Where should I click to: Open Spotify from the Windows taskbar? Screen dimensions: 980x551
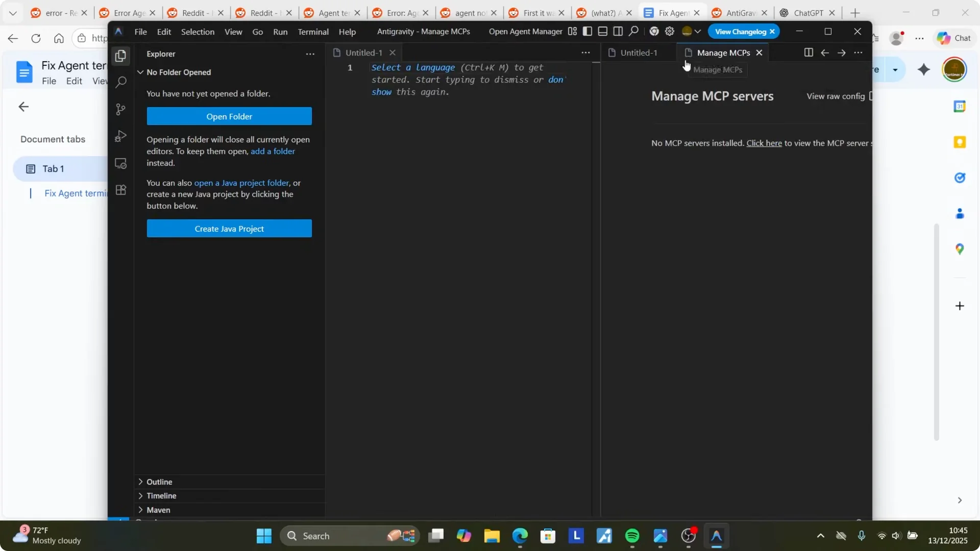point(632,536)
